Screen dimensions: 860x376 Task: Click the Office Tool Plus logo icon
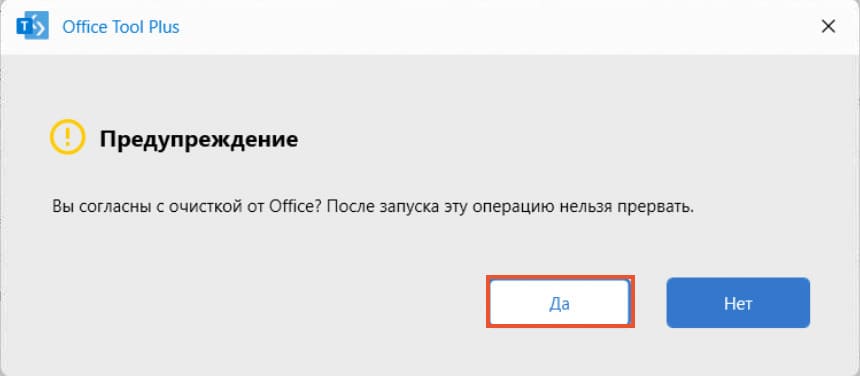point(32,26)
